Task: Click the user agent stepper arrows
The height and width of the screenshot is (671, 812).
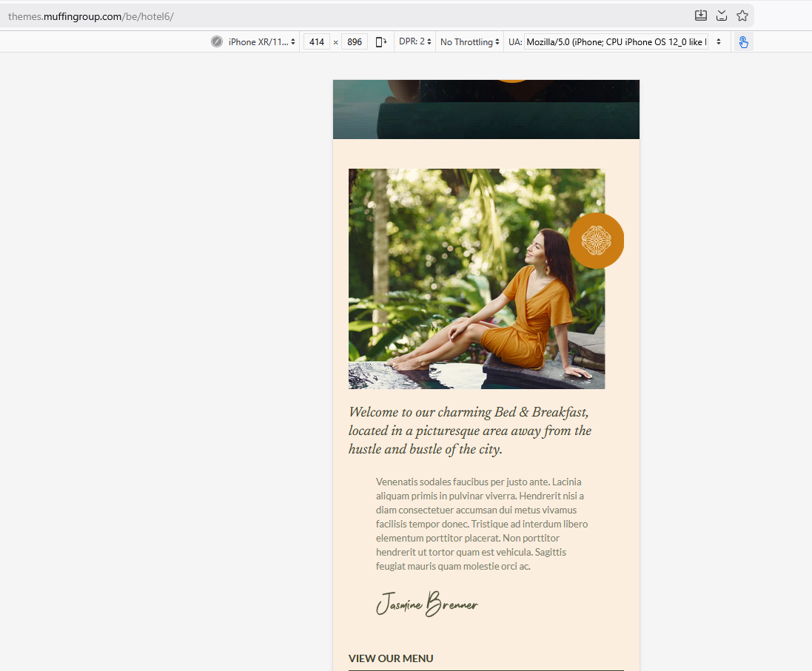Action: pyautogui.click(x=718, y=42)
